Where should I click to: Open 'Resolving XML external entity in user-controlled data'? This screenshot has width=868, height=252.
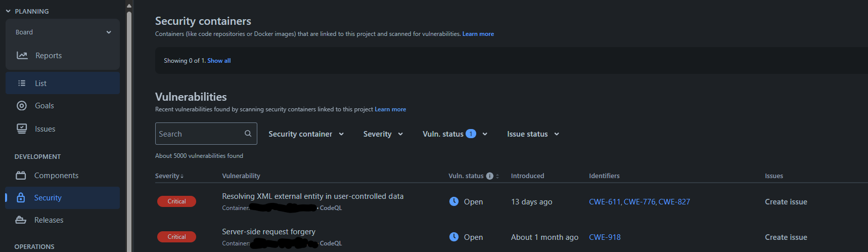[x=312, y=196]
